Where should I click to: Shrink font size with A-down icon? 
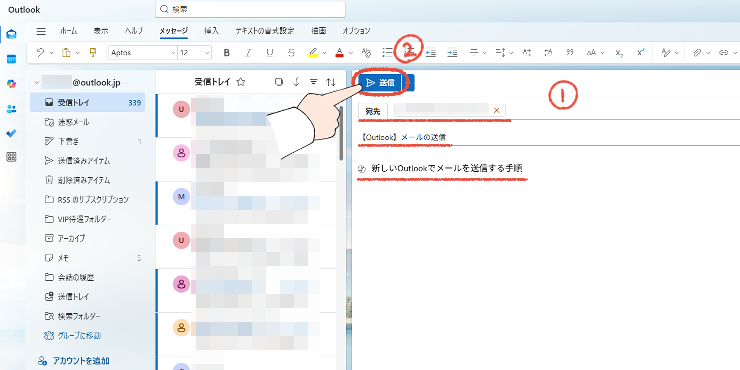(548, 53)
